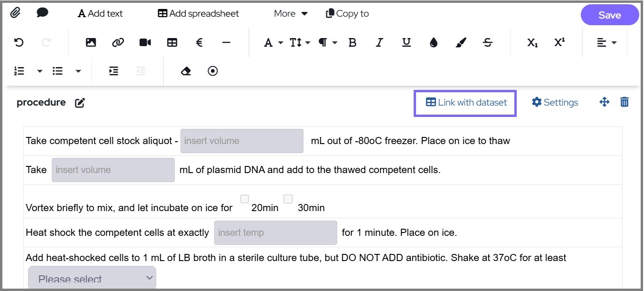Check the 20min incubation checkbox
The height and width of the screenshot is (291, 644).
click(245, 199)
